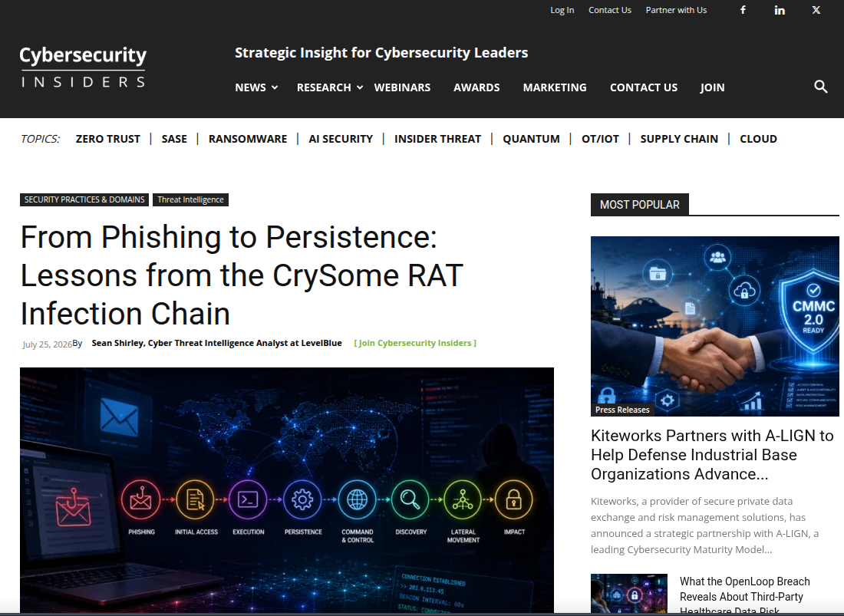Go to WEBINARS in the main menu
Screen dimensions: 844x616
(402, 87)
